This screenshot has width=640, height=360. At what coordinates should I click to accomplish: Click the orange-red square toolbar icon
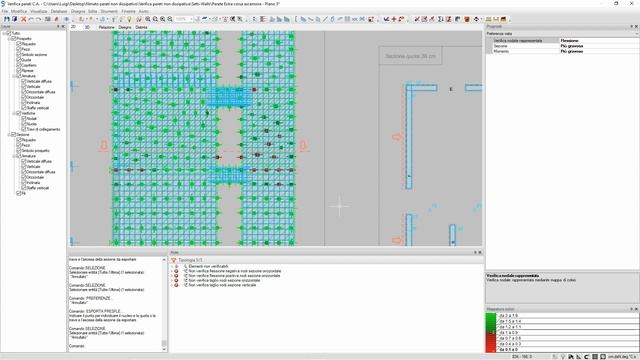pyautogui.click(x=467, y=19)
